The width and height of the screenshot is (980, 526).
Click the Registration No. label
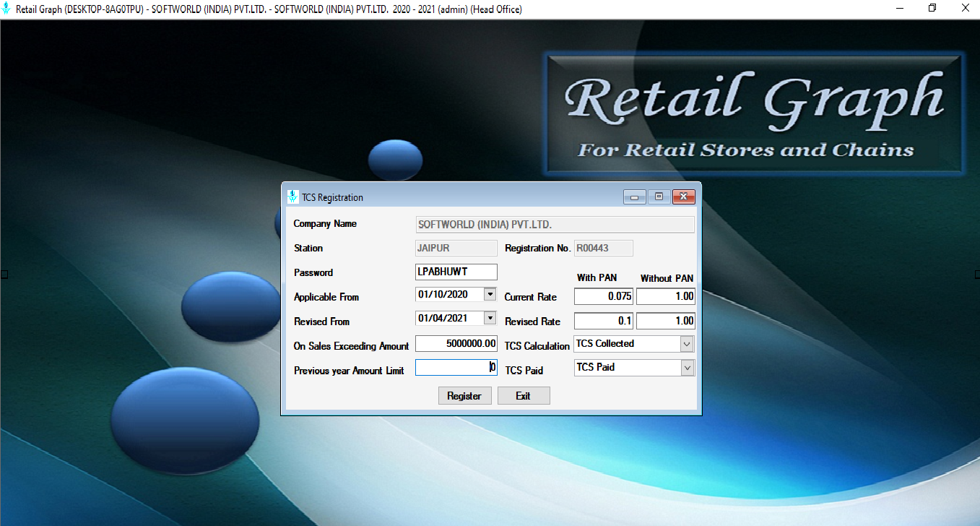tap(538, 248)
